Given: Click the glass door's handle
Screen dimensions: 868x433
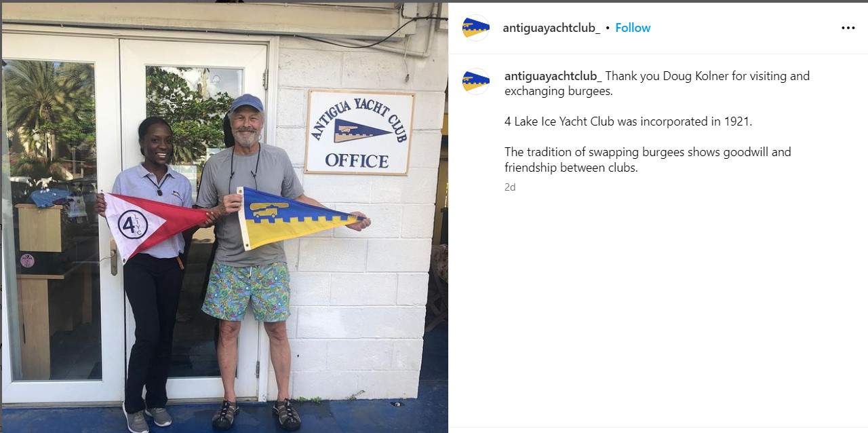Looking at the screenshot, I should tap(113, 257).
